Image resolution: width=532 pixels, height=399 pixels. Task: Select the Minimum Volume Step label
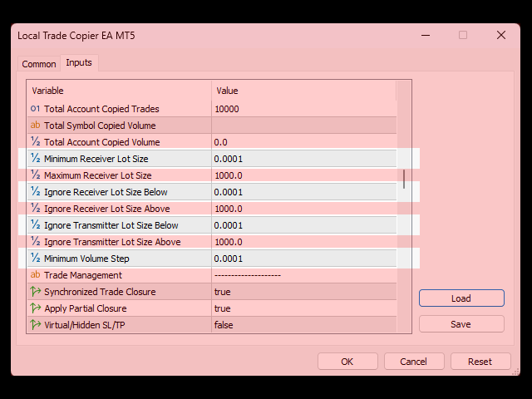click(x=86, y=259)
